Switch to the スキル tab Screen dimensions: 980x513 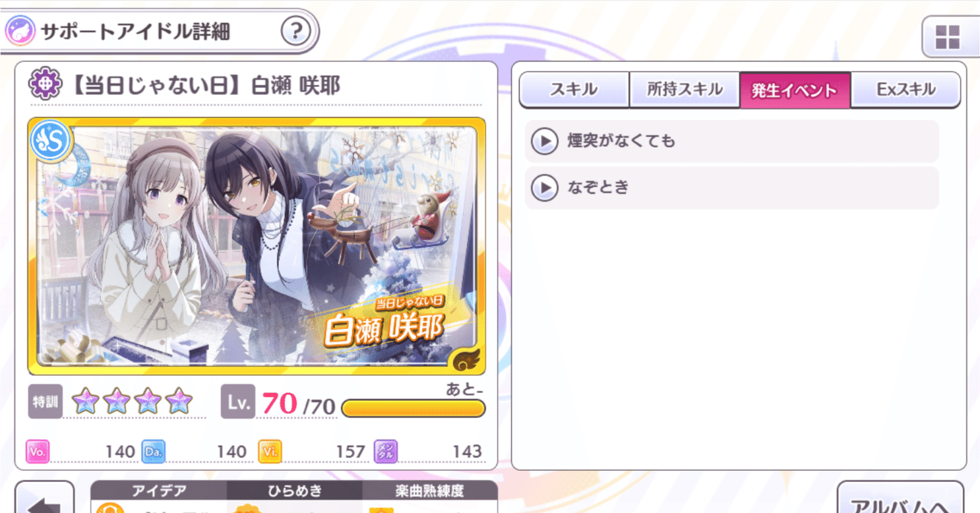(574, 90)
